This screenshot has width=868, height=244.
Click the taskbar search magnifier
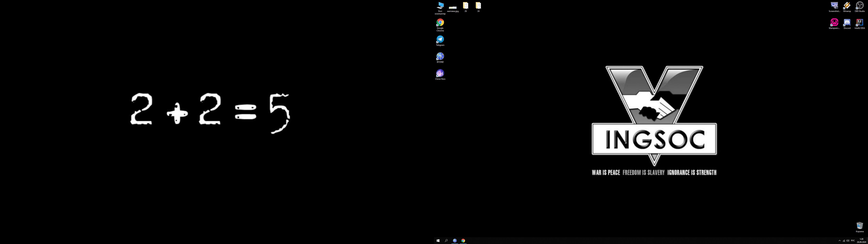446,241
